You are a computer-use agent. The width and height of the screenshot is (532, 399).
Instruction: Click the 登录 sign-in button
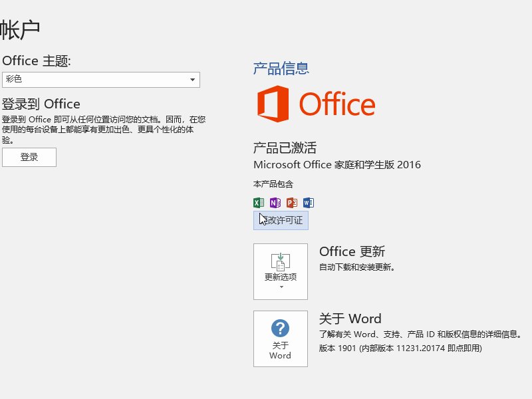(29, 158)
